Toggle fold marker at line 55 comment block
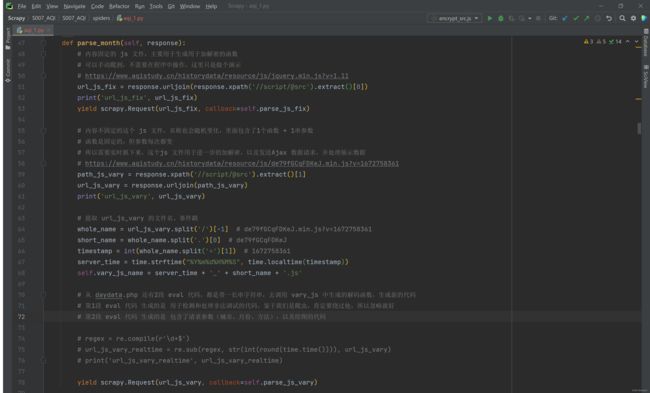Viewport: 650px width, 393px height. 44,131
